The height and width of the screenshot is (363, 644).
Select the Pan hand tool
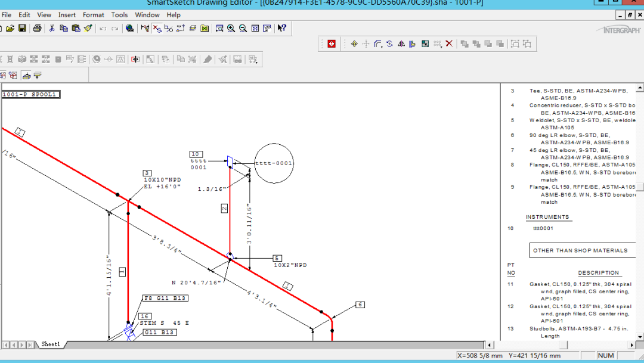267,28
